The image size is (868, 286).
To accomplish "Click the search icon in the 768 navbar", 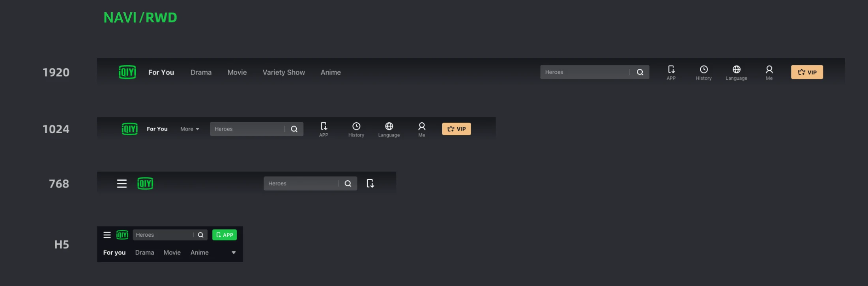I will click(x=348, y=183).
